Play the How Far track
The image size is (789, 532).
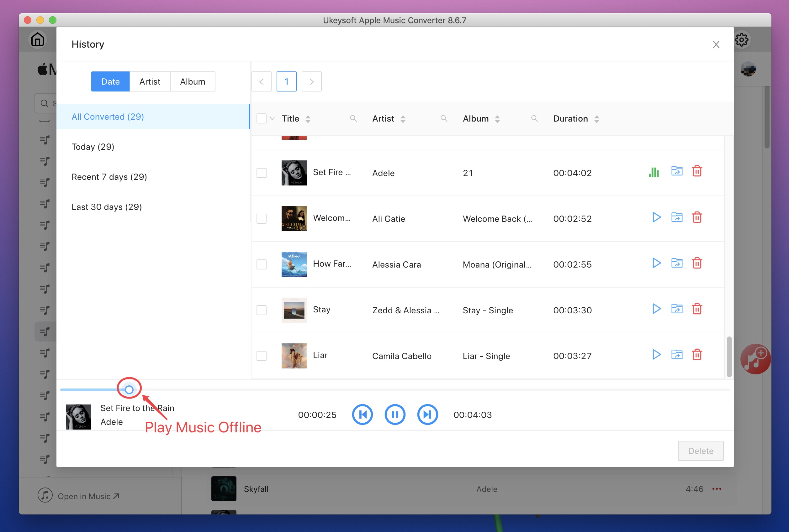click(656, 263)
